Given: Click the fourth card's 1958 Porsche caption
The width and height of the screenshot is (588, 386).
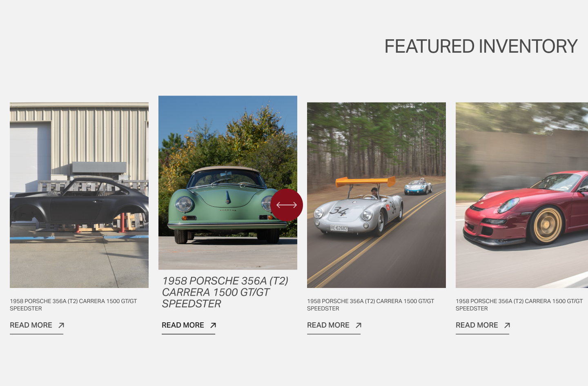Looking at the screenshot, I should coord(519,305).
